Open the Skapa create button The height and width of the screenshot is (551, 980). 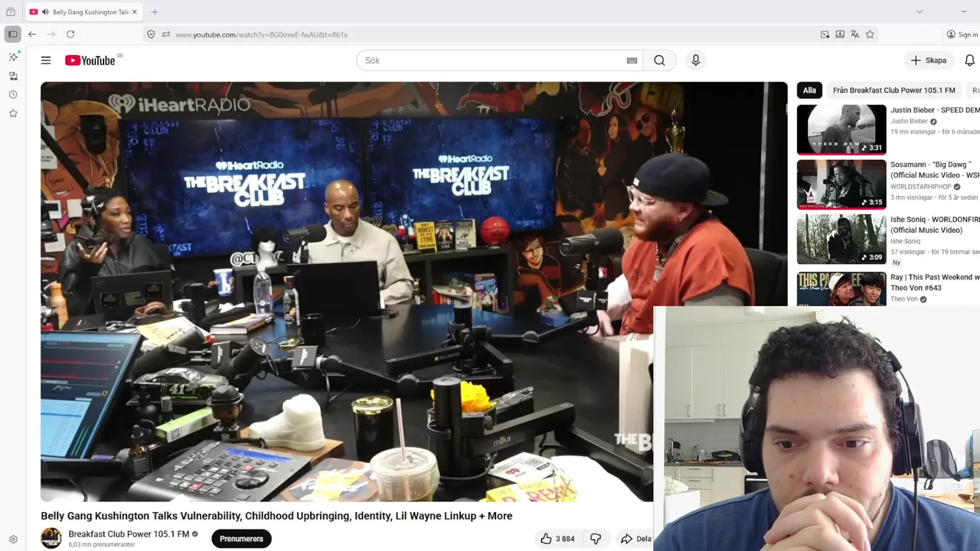928,60
